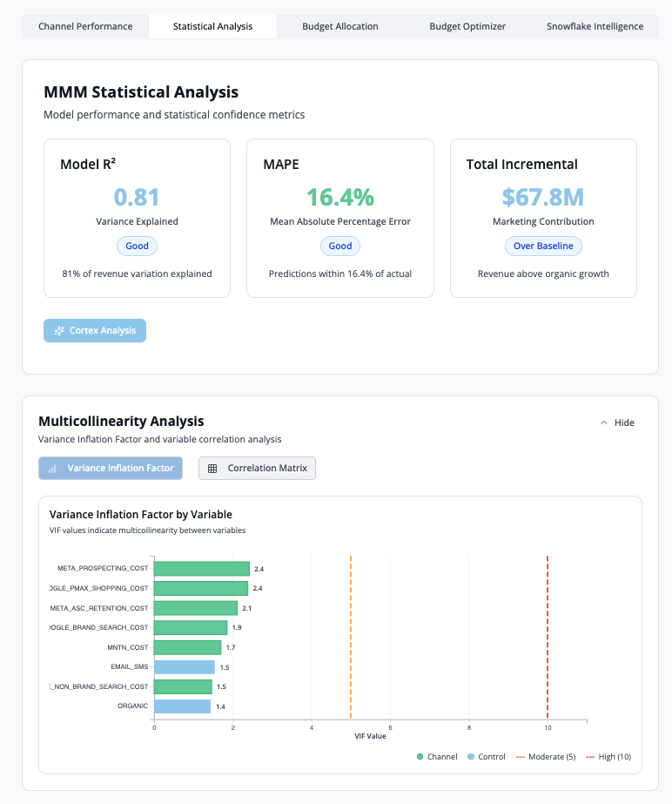Select the META_PROSPECTING_COST bar in chart
Screen dimensions: 672x804
tap(201, 569)
